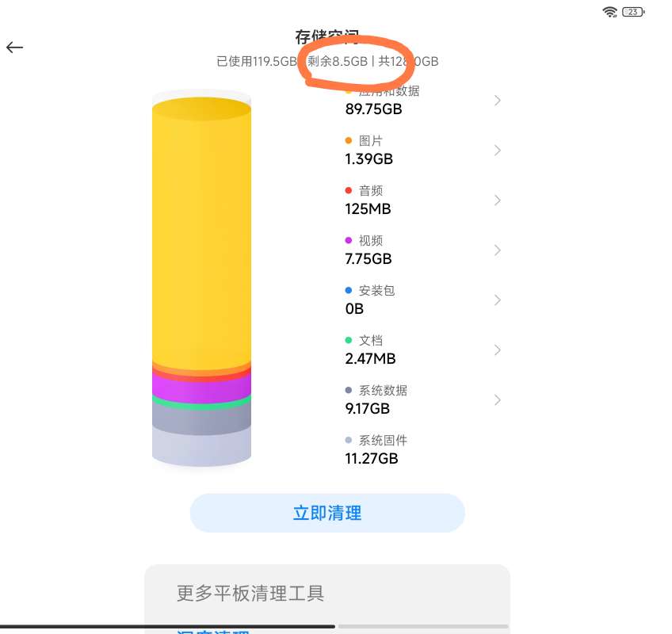Image resolution: width=672 pixels, height=634 pixels.
Task: Click the yellow segment of the storage cylinder
Action: pos(201,238)
